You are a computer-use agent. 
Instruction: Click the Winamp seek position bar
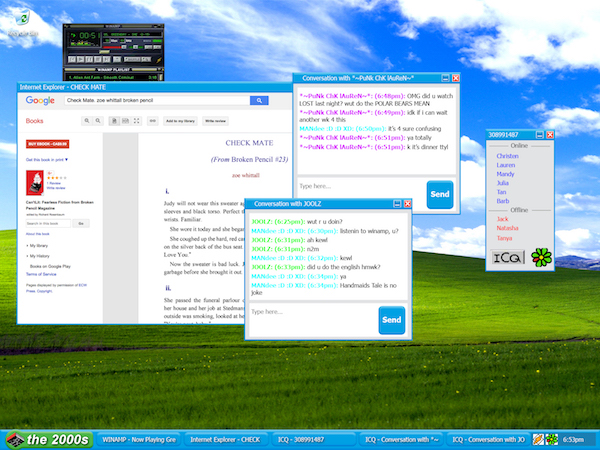pos(115,52)
